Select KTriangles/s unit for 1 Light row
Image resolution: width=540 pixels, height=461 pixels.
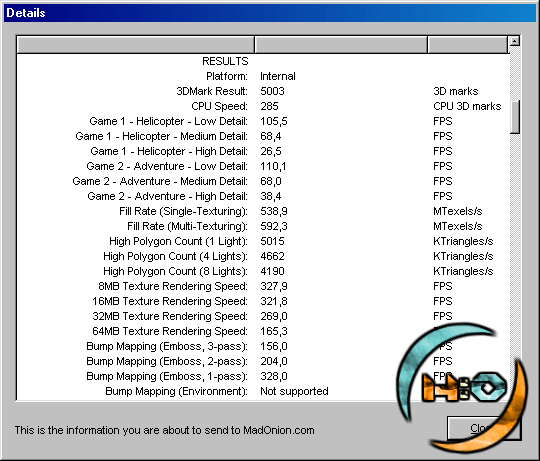pyautogui.click(x=463, y=241)
